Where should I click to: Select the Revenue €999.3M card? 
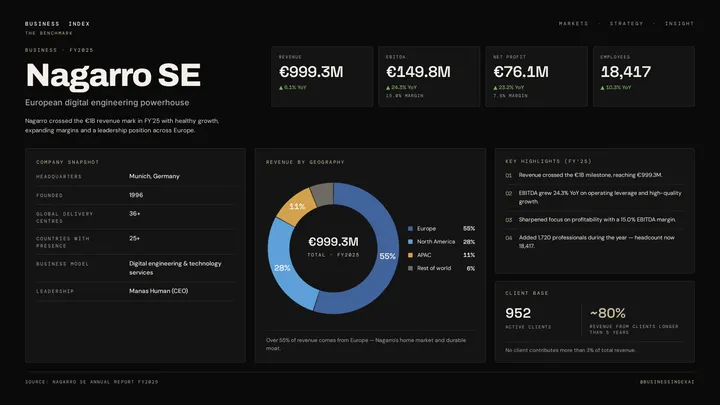coord(322,76)
